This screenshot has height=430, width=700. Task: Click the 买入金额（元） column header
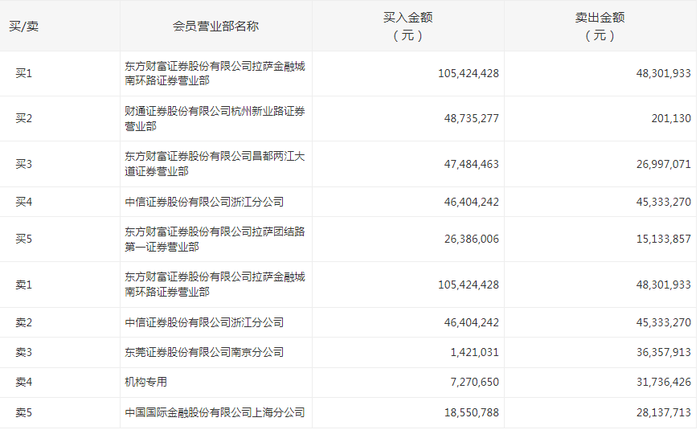click(408, 26)
